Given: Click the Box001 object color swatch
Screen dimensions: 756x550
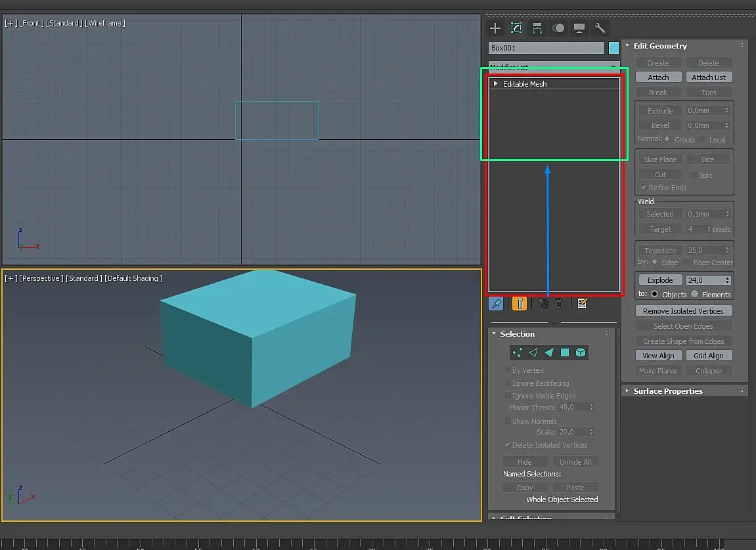Looking at the screenshot, I should [x=613, y=48].
